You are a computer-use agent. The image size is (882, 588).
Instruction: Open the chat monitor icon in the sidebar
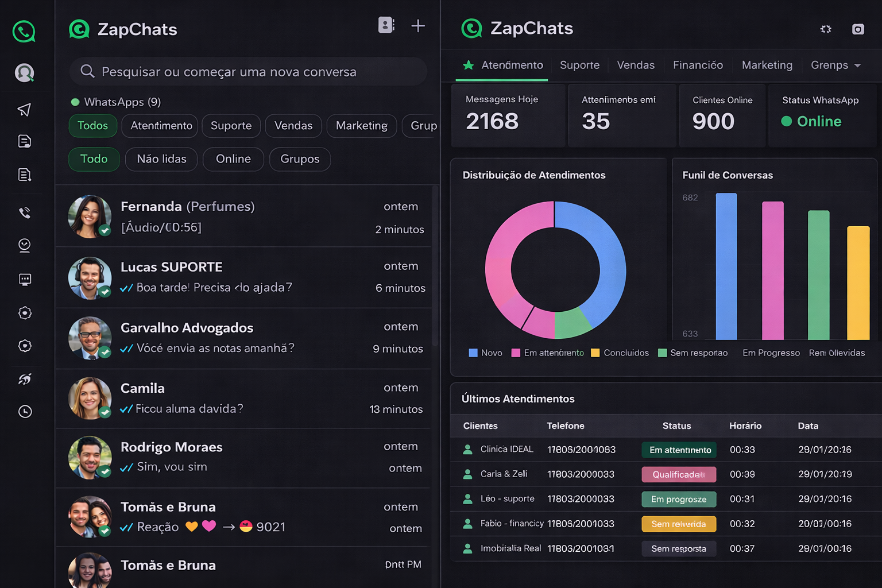coord(24,280)
